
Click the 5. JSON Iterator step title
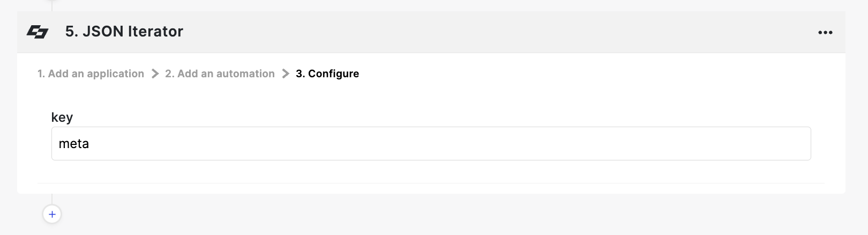tap(124, 32)
